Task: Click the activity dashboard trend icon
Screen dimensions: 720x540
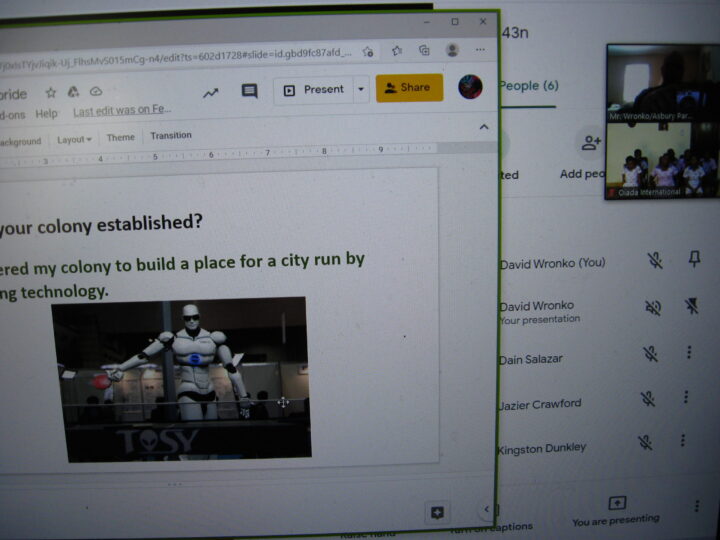Action: (x=210, y=92)
